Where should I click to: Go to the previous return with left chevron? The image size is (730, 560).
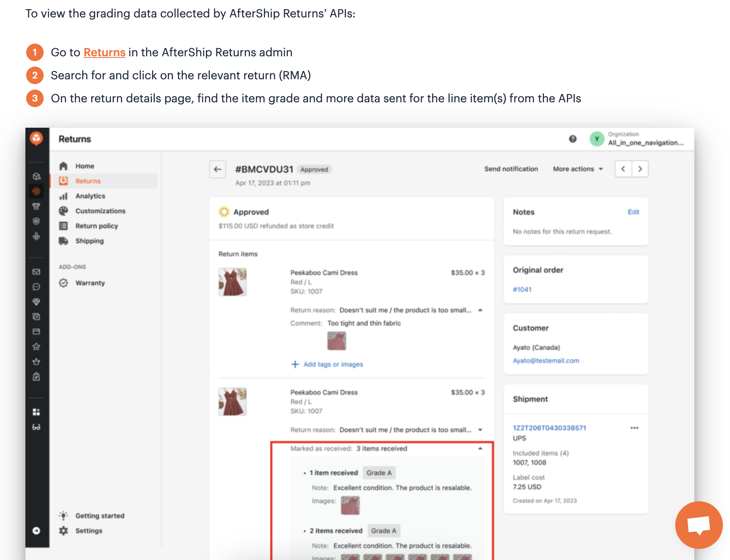(623, 169)
